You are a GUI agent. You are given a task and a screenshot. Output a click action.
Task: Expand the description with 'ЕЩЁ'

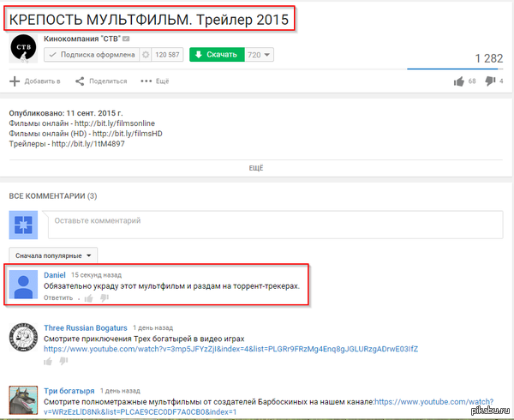pos(256,168)
